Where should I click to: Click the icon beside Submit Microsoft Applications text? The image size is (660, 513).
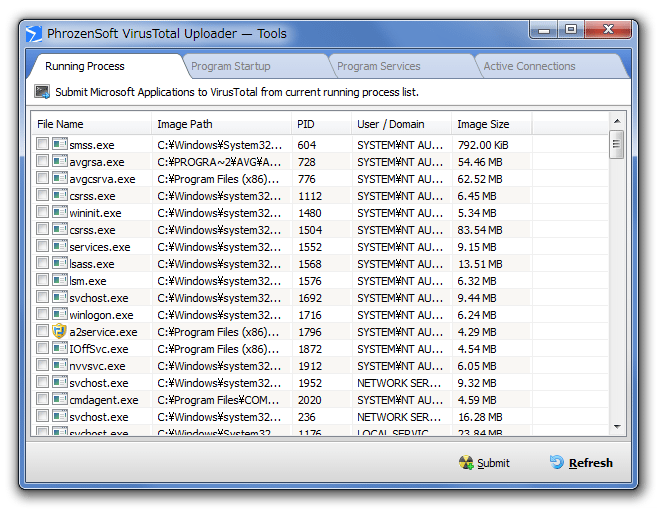point(42,91)
